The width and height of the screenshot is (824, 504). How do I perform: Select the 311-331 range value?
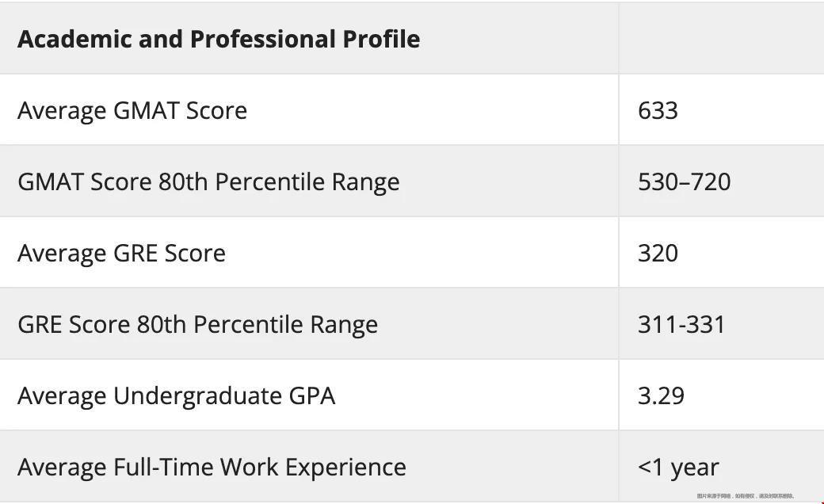(681, 324)
